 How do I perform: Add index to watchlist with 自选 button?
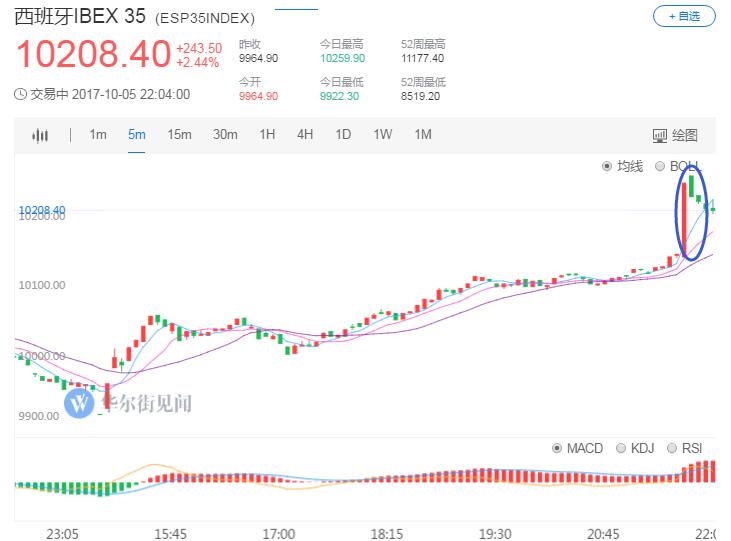coord(684,16)
